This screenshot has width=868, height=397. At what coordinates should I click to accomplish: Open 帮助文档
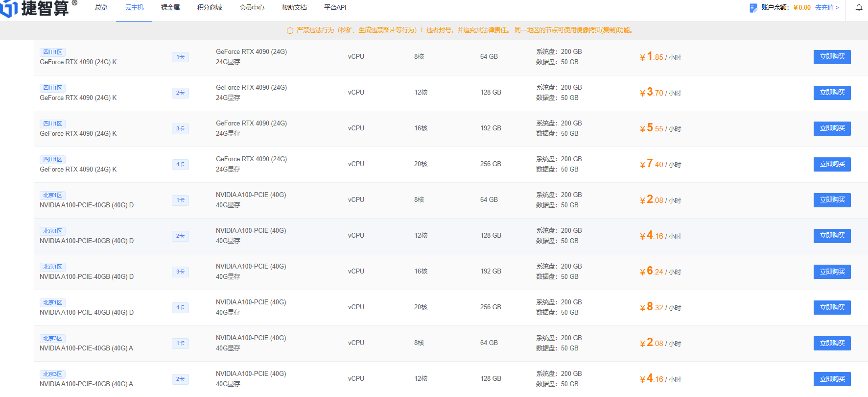tap(294, 7)
